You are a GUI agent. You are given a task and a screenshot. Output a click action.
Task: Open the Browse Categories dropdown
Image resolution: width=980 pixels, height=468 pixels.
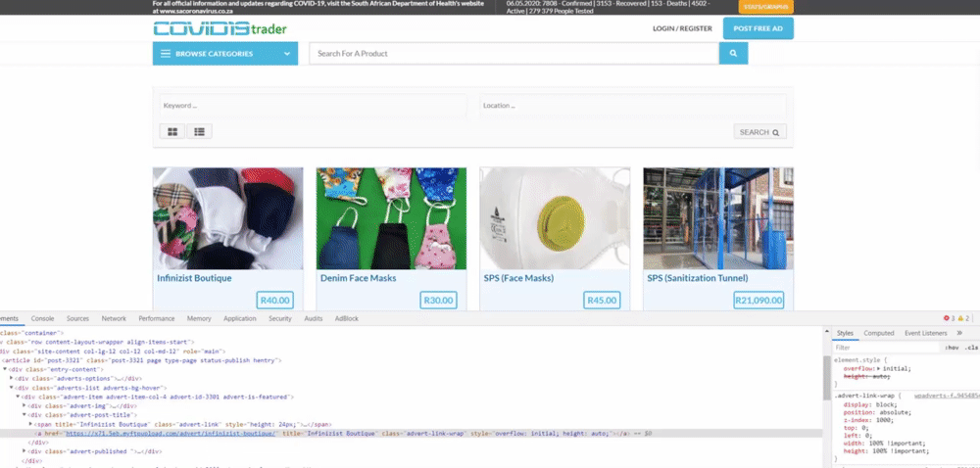(x=225, y=54)
